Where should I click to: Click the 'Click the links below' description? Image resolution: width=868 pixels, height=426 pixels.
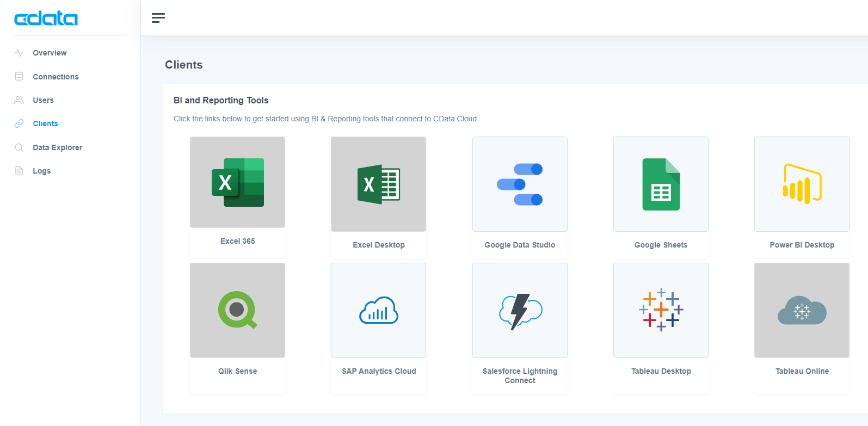(x=326, y=119)
